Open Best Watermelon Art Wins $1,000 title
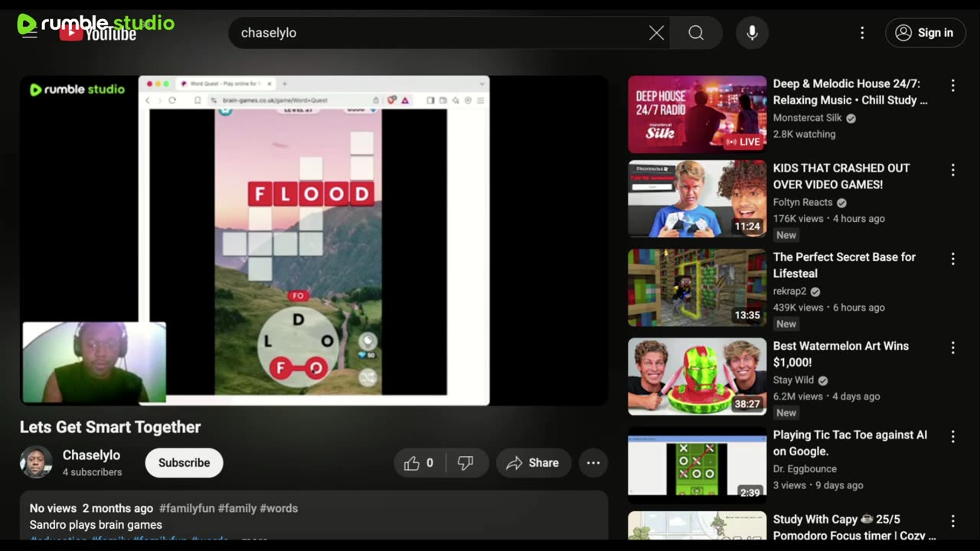The height and width of the screenshot is (551, 980). [841, 354]
